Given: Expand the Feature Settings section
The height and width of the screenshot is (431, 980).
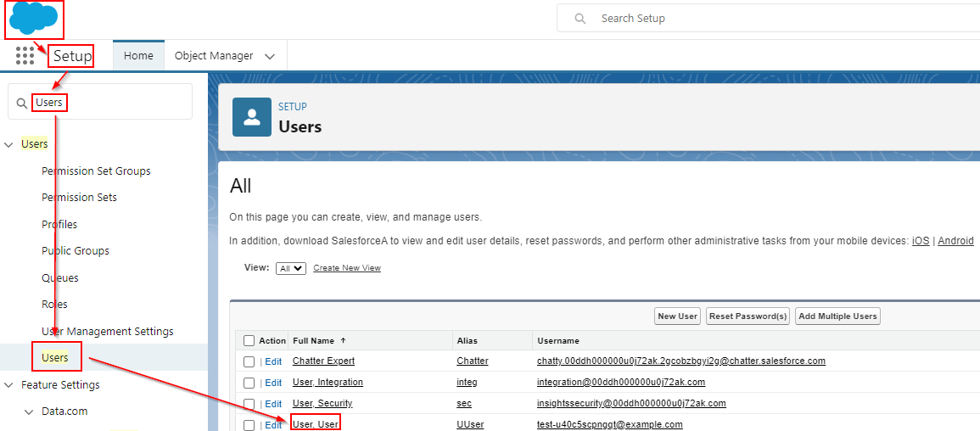Looking at the screenshot, I should (x=8, y=385).
